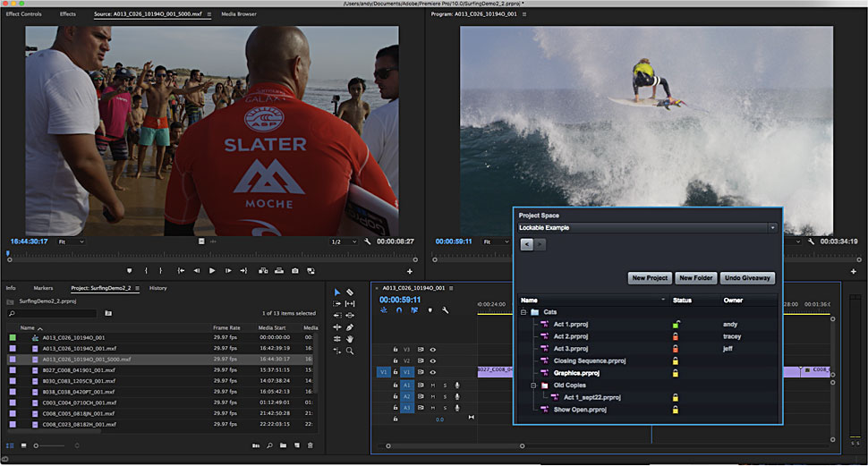This screenshot has height=466, width=868.
Task: Switch to Effects tab
Action: tap(67, 14)
